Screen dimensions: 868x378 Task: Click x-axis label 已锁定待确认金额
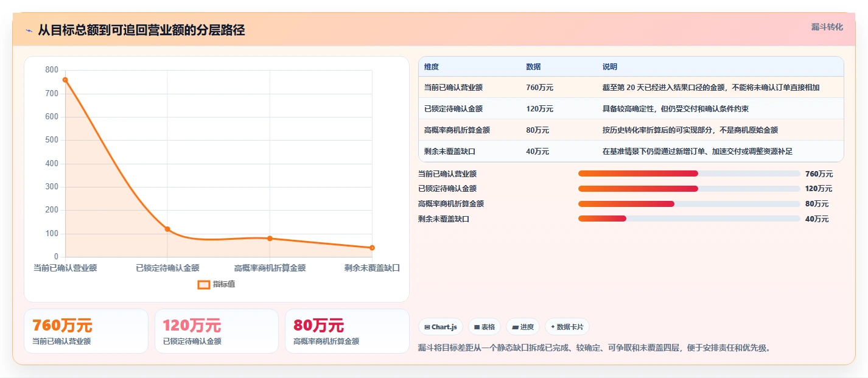click(x=167, y=268)
